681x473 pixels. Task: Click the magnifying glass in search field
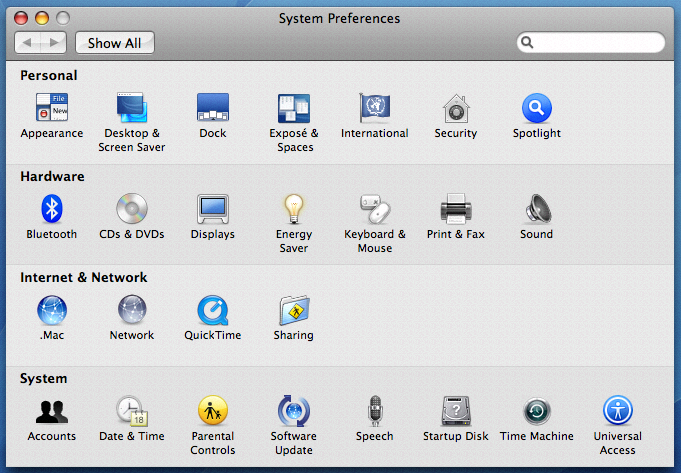pos(527,42)
